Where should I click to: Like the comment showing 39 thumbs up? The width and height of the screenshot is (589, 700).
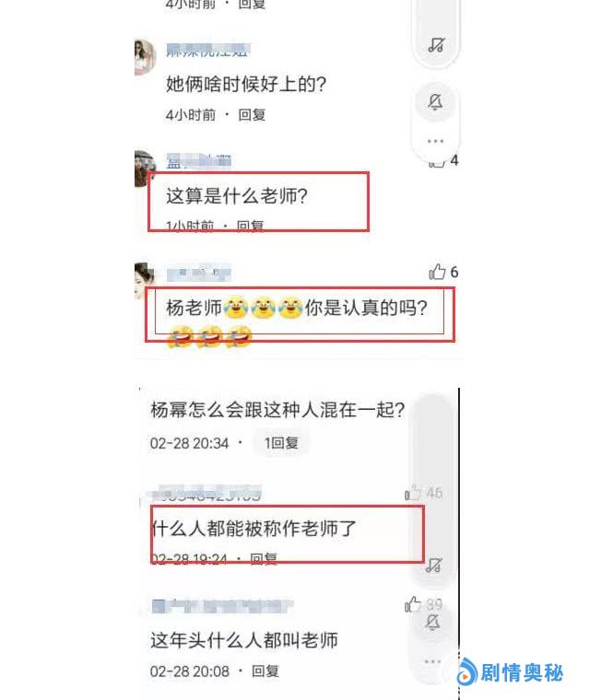[x=412, y=604]
